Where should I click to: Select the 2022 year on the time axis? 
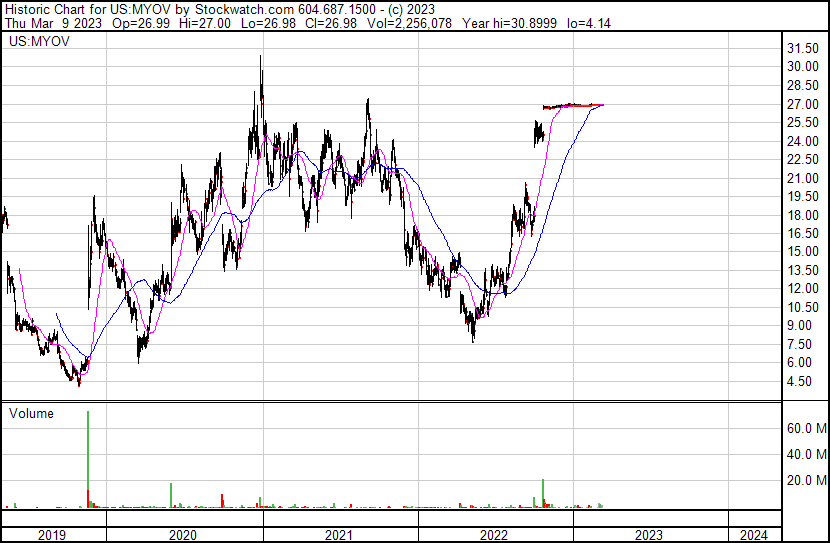click(495, 534)
